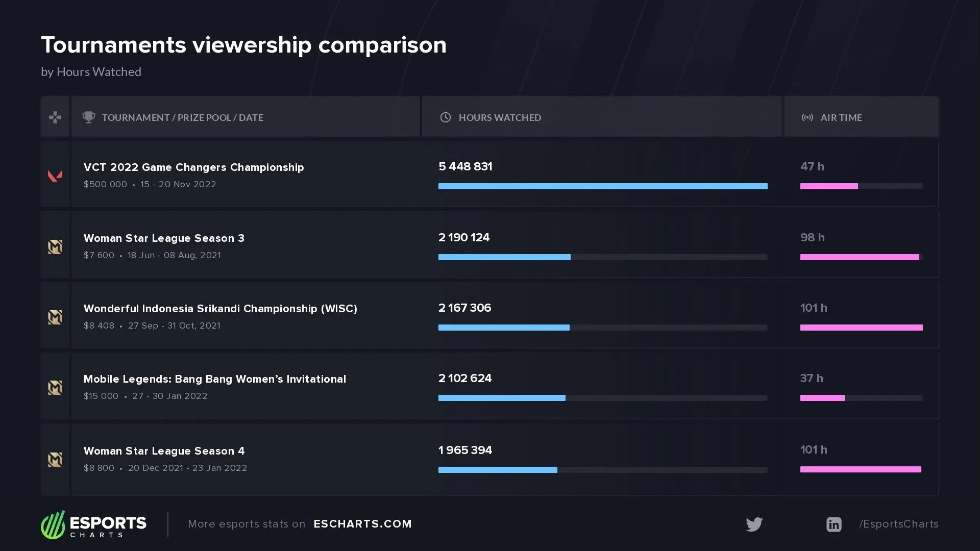Click the 101 h value in WISC row
Screen dimensions: 980x551
pos(814,308)
